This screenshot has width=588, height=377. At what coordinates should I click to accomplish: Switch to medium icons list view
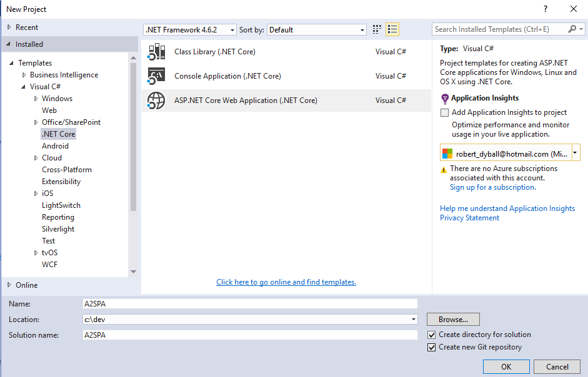click(x=392, y=29)
